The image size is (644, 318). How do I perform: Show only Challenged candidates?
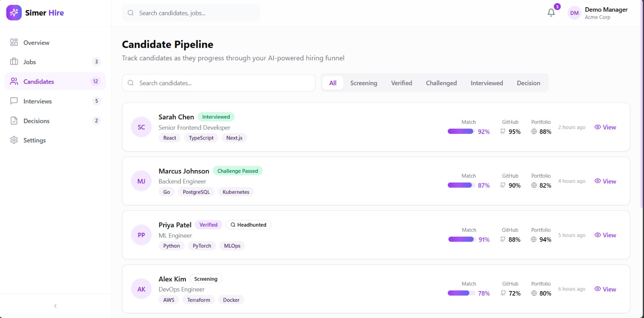(441, 83)
